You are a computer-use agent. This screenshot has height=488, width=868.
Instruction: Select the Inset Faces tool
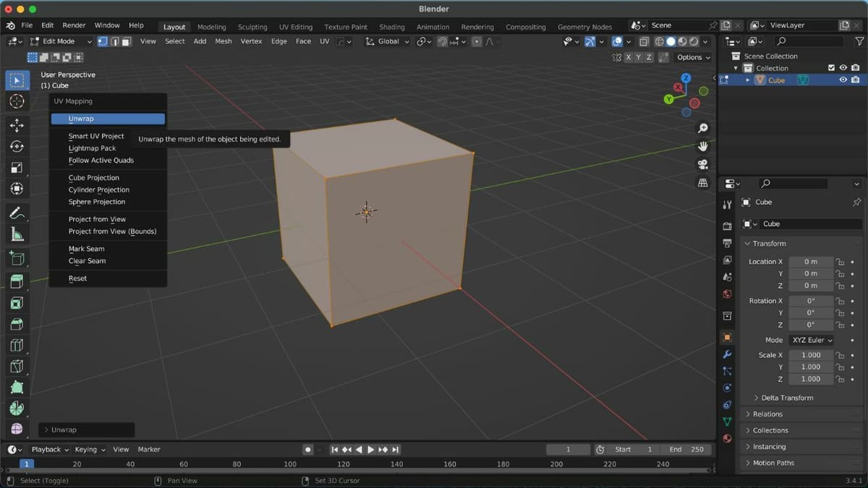click(x=17, y=303)
